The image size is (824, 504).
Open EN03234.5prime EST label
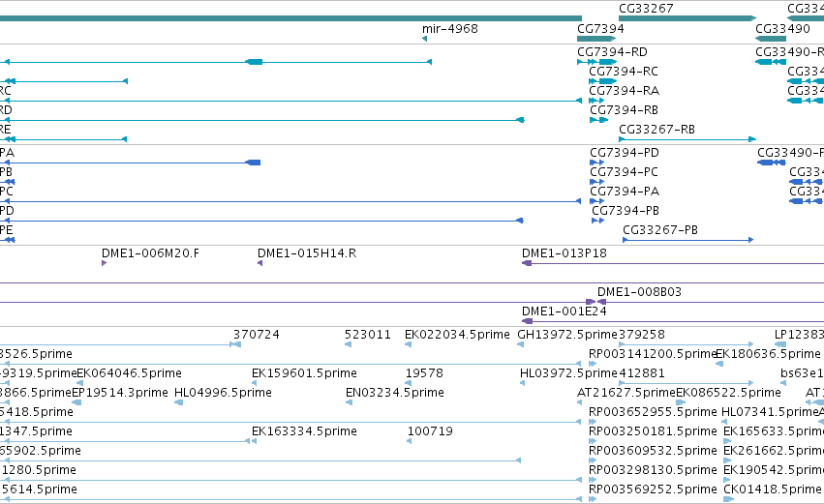[395, 393]
